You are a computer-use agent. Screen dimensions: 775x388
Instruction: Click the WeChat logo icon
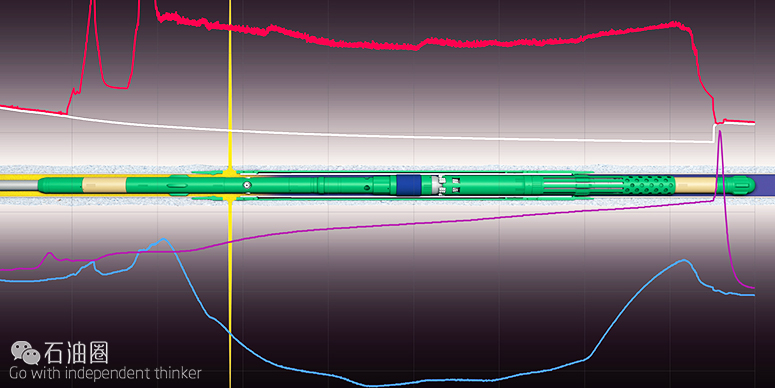(25, 353)
